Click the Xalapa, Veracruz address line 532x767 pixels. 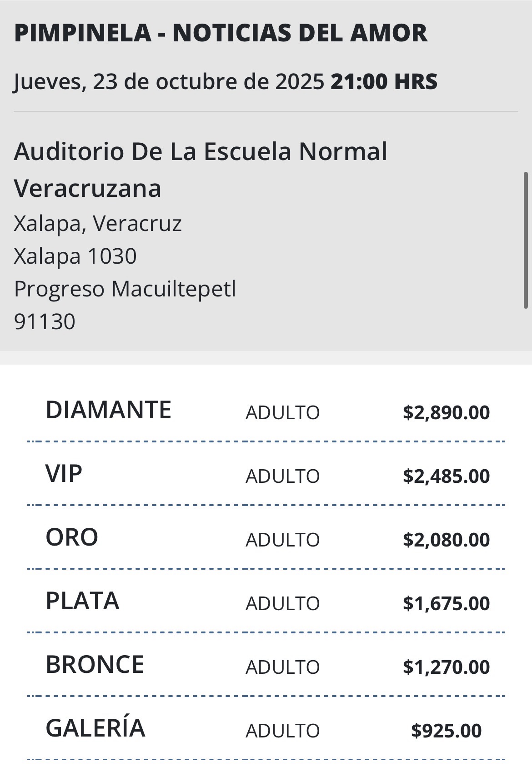(98, 223)
